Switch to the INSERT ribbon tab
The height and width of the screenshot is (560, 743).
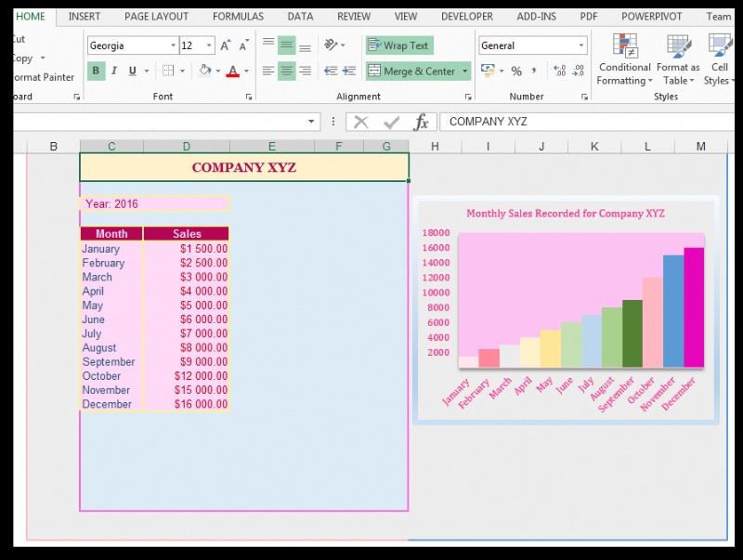tap(85, 17)
